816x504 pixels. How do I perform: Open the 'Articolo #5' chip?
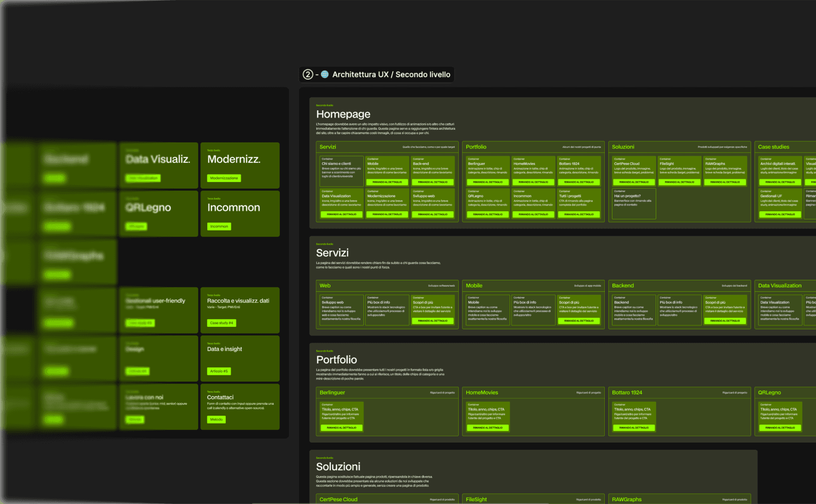[x=219, y=371]
